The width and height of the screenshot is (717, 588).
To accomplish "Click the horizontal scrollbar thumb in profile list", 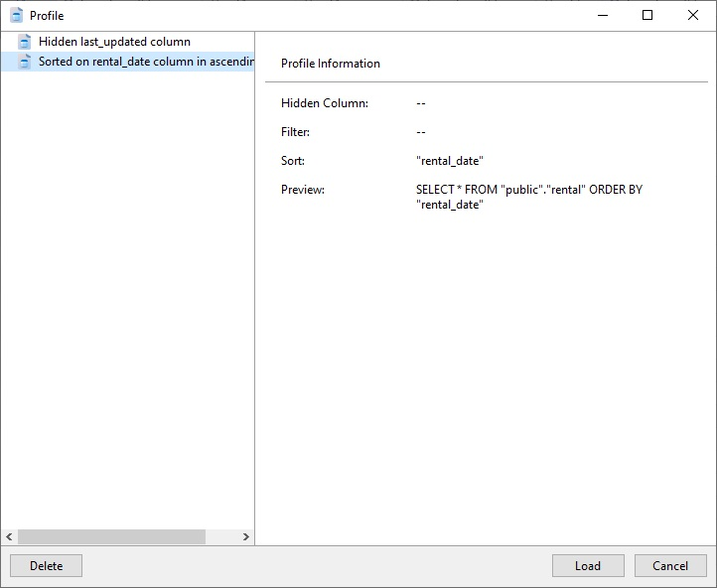I will pyautogui.click(x=111, y=536).
